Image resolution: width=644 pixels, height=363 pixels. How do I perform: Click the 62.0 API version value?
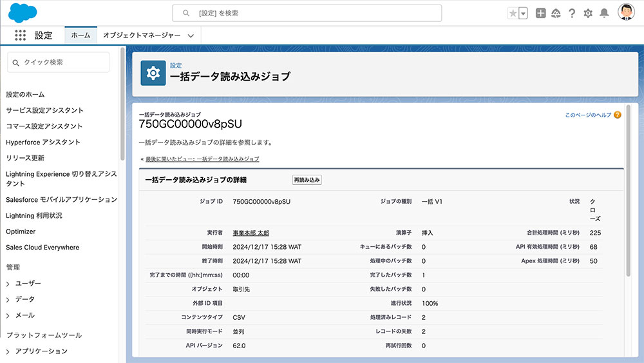point(239,346)
